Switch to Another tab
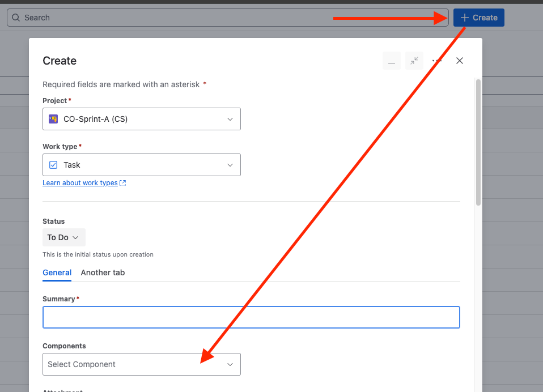 (x=103, y=272)
